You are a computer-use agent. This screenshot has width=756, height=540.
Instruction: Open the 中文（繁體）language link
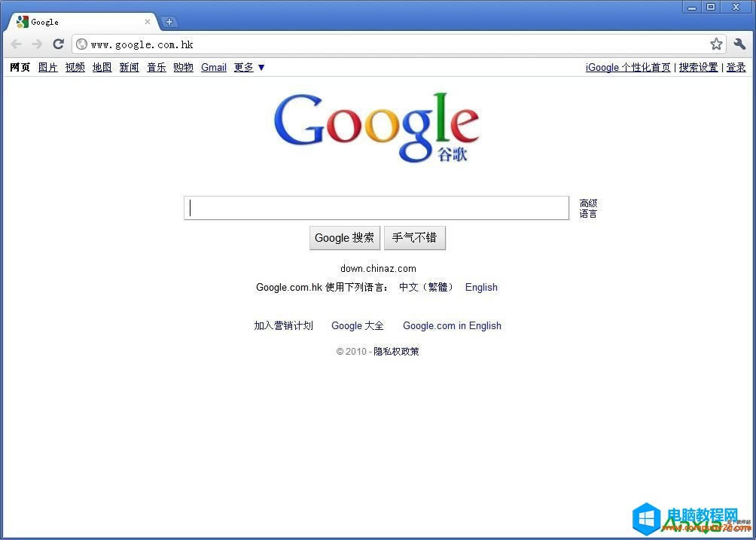425,287
